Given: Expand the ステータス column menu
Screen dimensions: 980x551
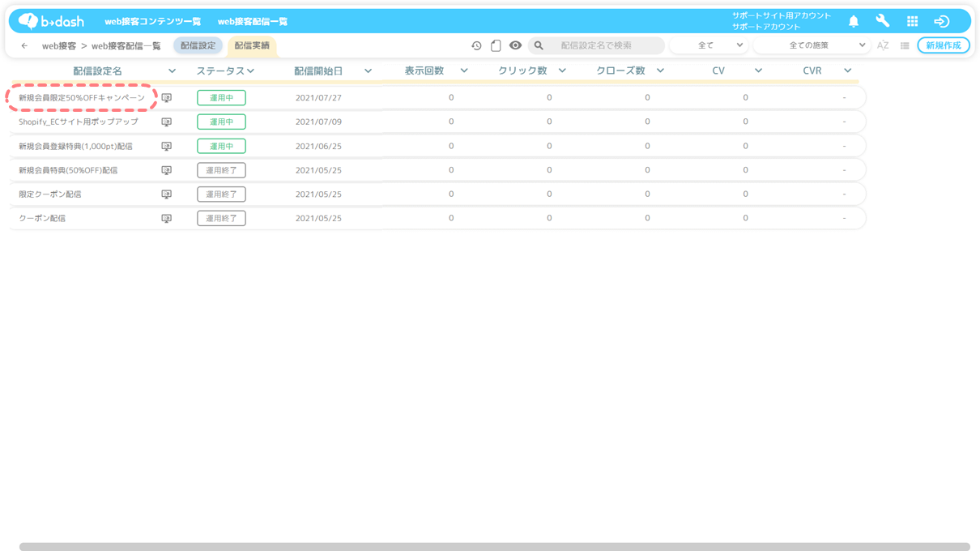Looking at the screenshot, I should [250, 71].
